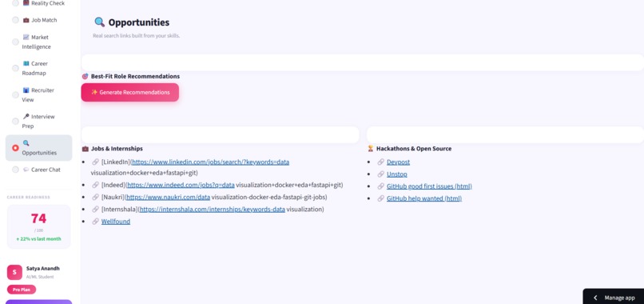Open the Naukri data jobs URL
Screen dimensions: 644x304
point(169,197)
